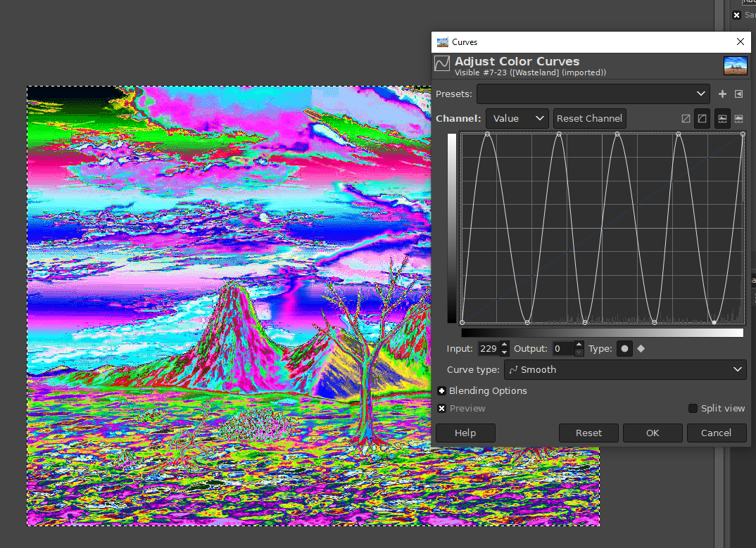Screen dimensions: 756x548
Task: Click the Curves tool icon beside Adjust Color Curves
Action: (442, 63)
